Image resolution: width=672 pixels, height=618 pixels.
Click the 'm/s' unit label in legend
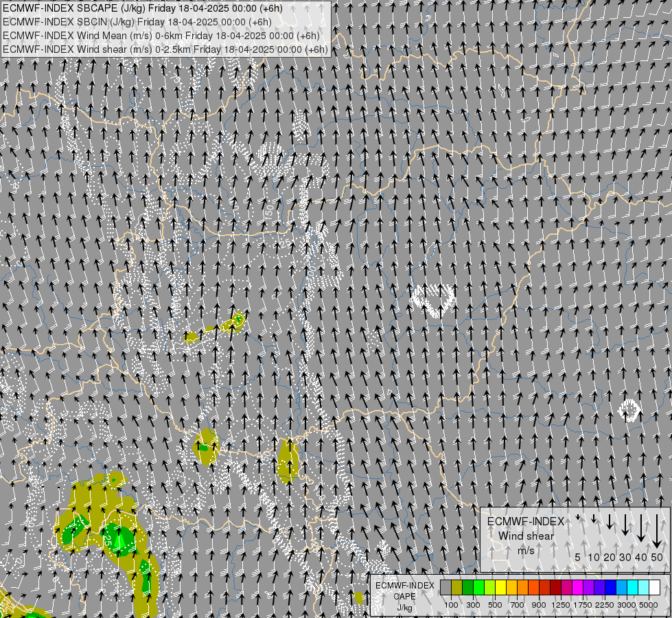(x=526, y=550)
